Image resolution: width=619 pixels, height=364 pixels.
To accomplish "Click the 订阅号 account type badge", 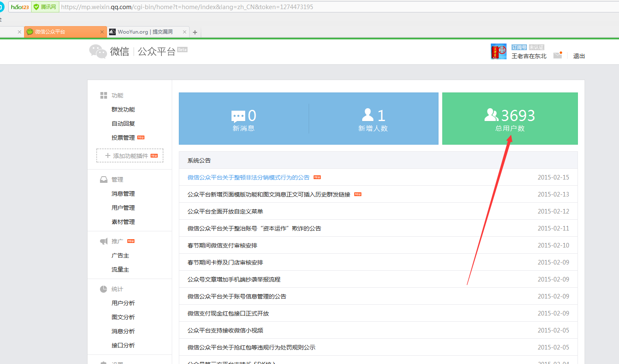I will tap(519, 47).
